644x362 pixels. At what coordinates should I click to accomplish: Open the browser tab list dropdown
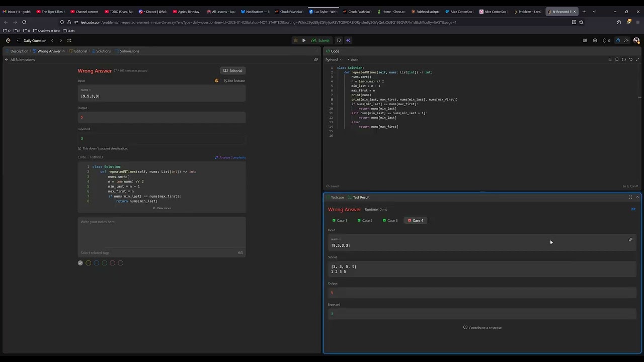(x=594, y=12)
